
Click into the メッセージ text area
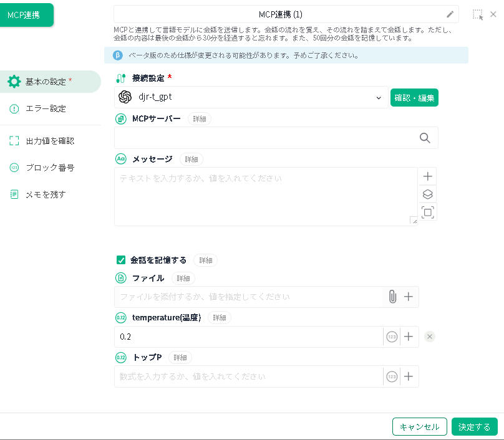tap(265, 196)
